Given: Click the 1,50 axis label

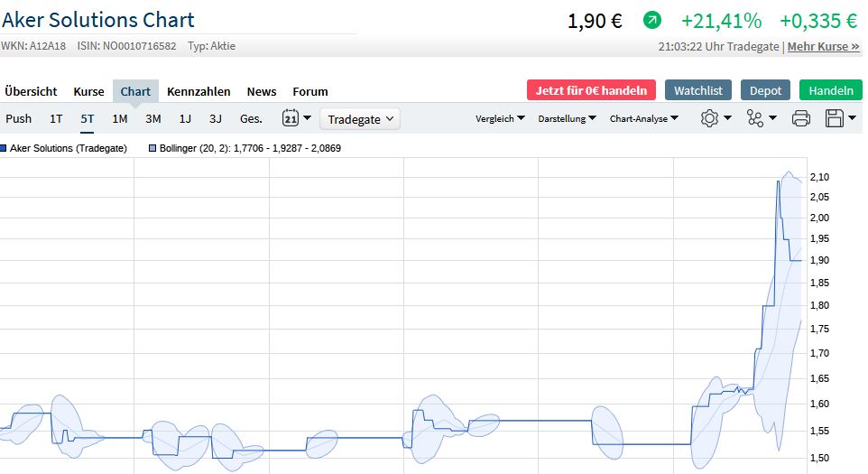Looking at the screenshot, I should click(x=819, y=458).
